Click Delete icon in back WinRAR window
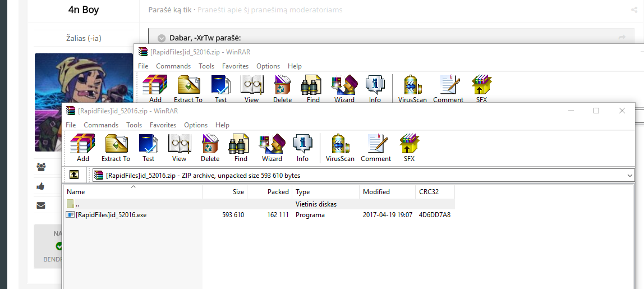This screenshot has height=289, width=644. click(282, 89)
